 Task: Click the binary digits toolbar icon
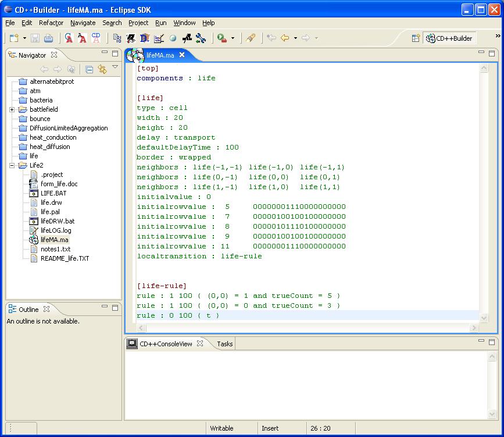point(117,38)
